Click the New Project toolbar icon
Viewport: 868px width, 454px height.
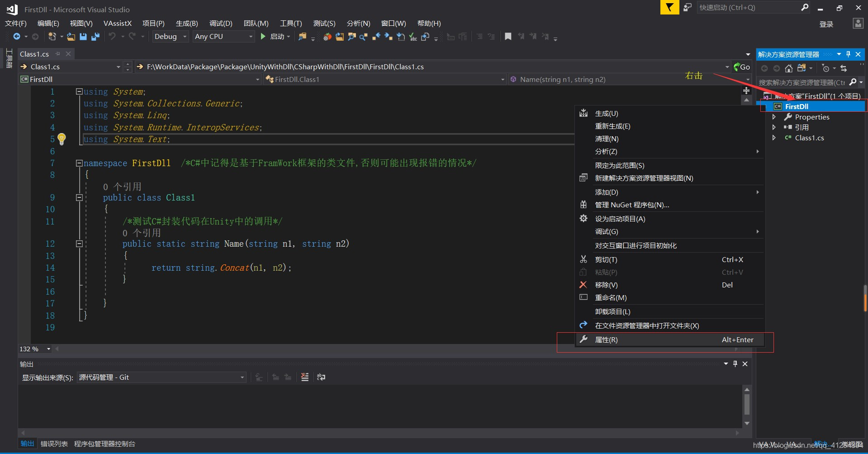(52, 36)
